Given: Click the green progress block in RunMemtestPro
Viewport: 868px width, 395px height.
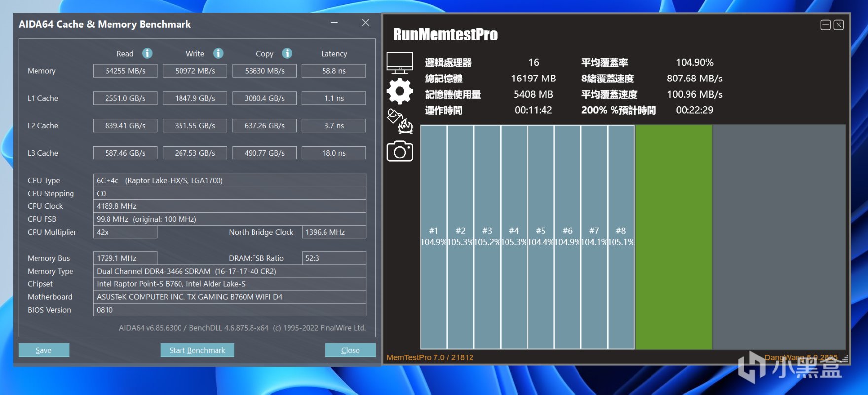Looking at the screenshot, I should point(674,237).
